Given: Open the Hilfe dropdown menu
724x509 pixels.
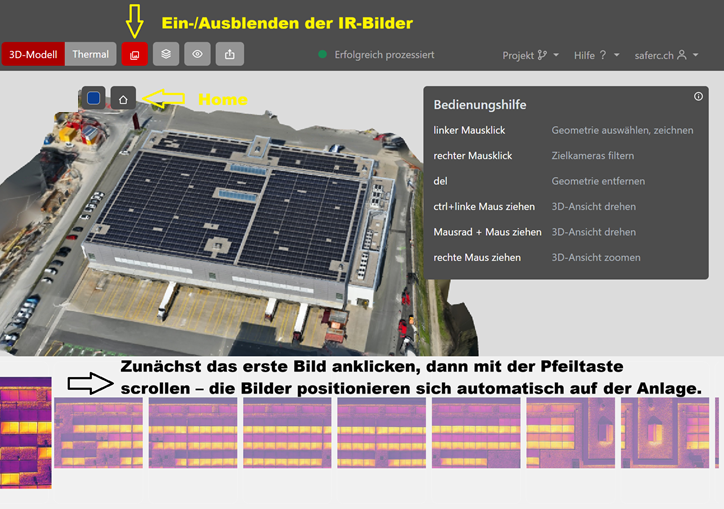Looking at the screenshot, I should tap(596, 55).
